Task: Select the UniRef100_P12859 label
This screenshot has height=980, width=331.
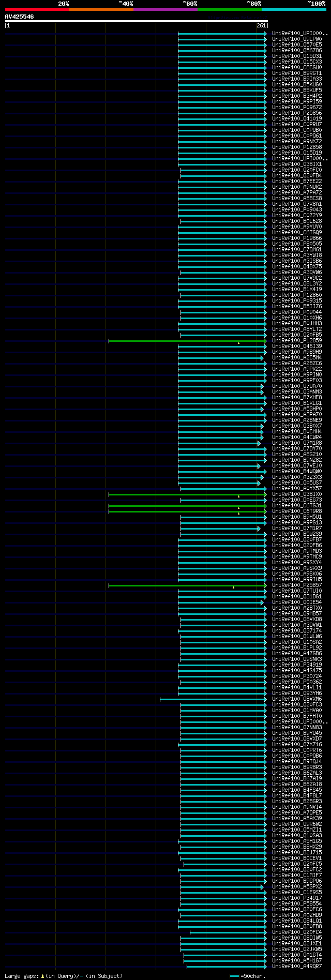Action: click(297, 341)
